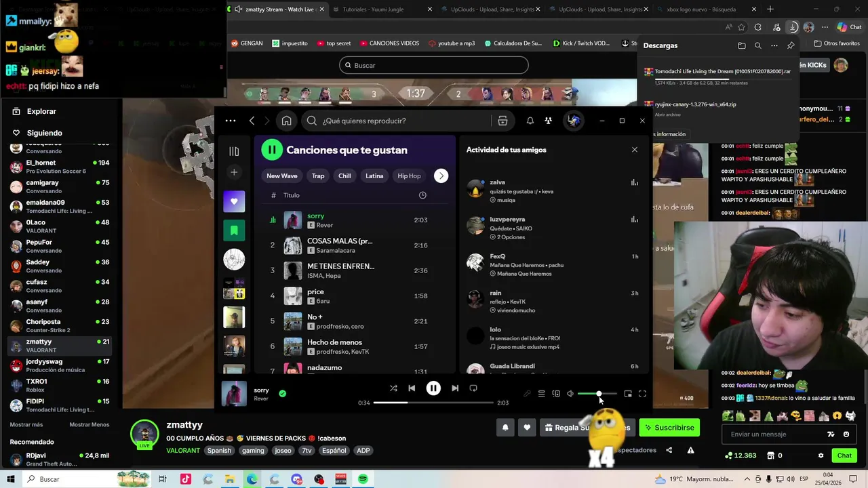Enable shuffle in Spotify player
Image resolution: width=868 pixels, height=488 pixels.
pyautogui.click(x=393, y=388)
